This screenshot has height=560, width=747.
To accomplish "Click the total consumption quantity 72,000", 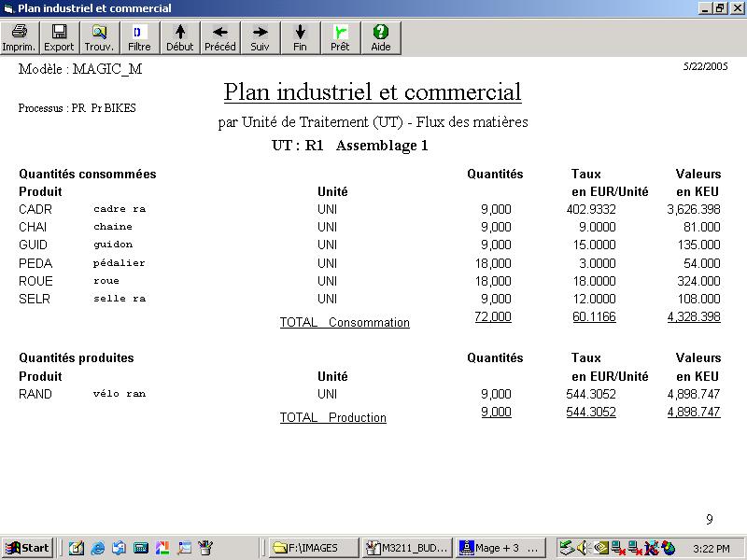I will pos(493,316).
